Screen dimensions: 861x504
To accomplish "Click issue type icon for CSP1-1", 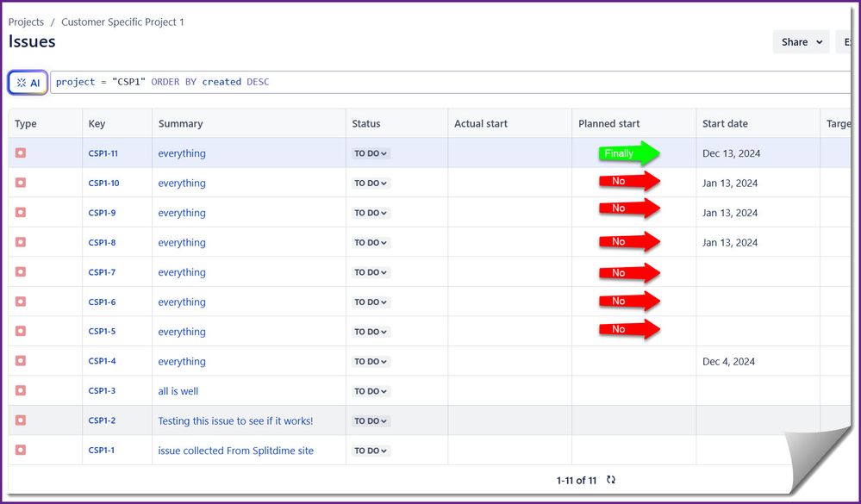I will pyautogui.click(x=21, y=450).
